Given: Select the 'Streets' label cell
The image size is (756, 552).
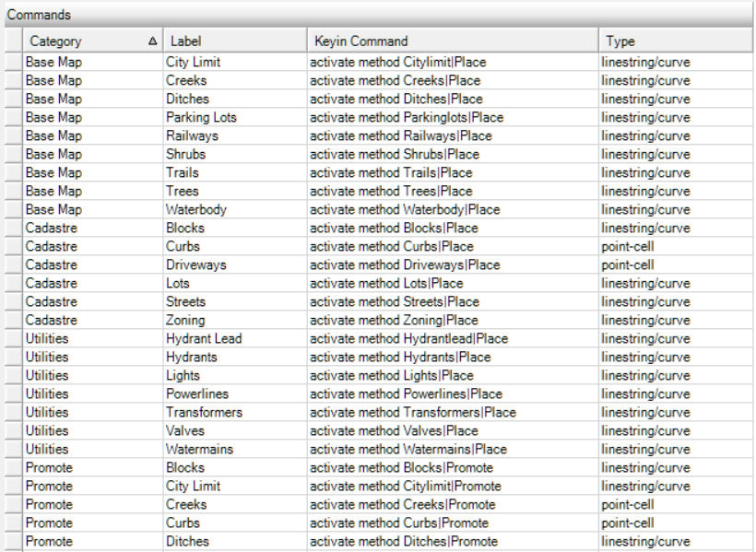Looking at the screenshot, I should click(x=235, y=301).
